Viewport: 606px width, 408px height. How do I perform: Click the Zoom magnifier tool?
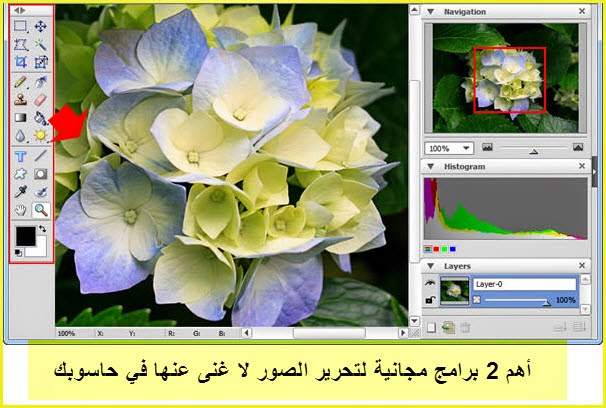point(41,209)
